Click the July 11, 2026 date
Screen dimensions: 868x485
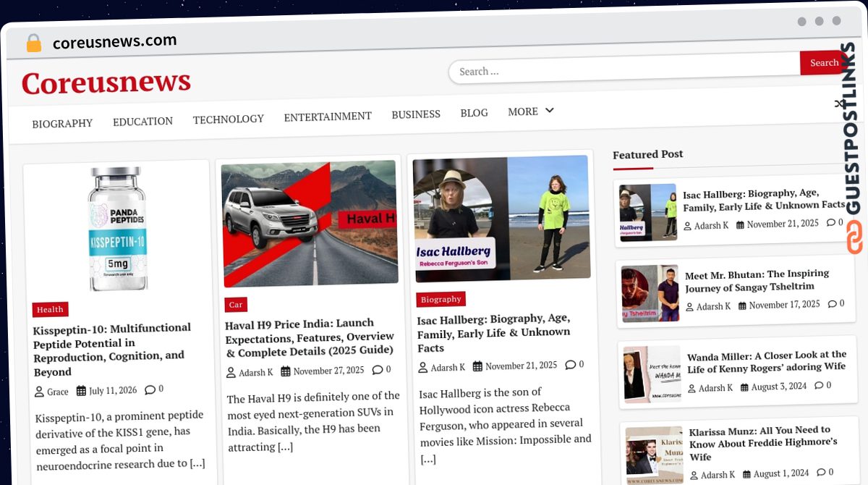(113, 390)
